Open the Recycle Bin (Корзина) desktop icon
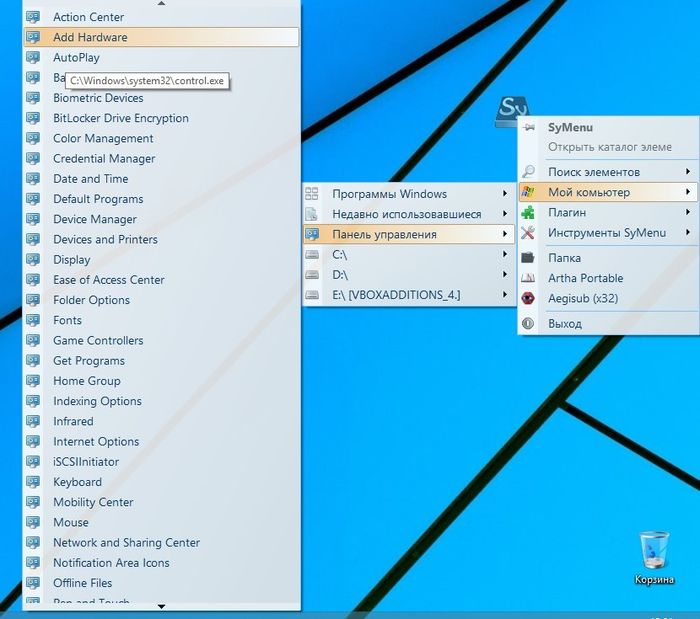This screenshot has width=700, height=619. pyautogui.click(x=653, y=550)
